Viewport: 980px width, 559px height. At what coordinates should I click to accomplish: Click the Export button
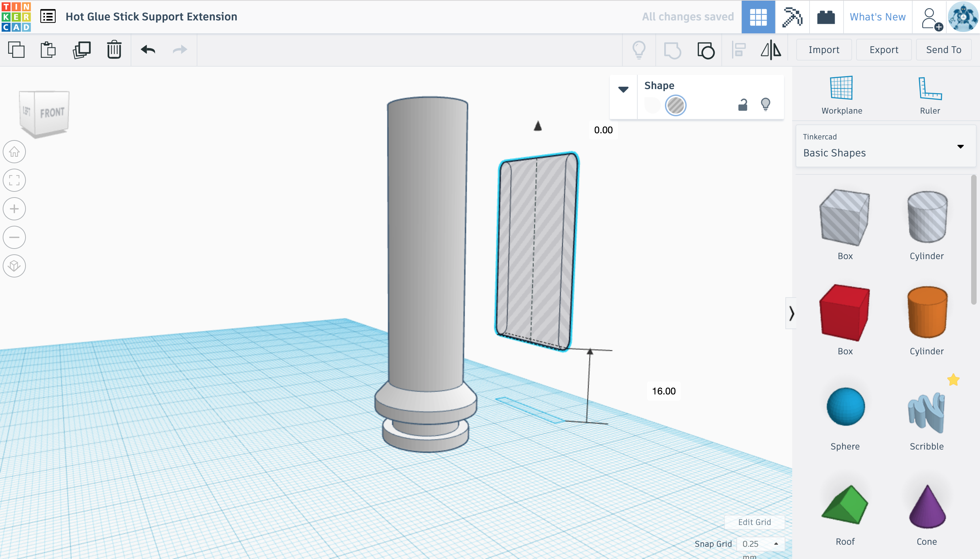[x=884, y=50]
